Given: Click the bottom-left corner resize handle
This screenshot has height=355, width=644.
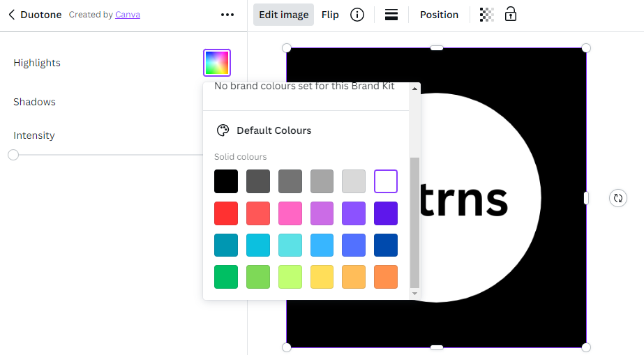Looking at the screenshot, I should [287, 347].
